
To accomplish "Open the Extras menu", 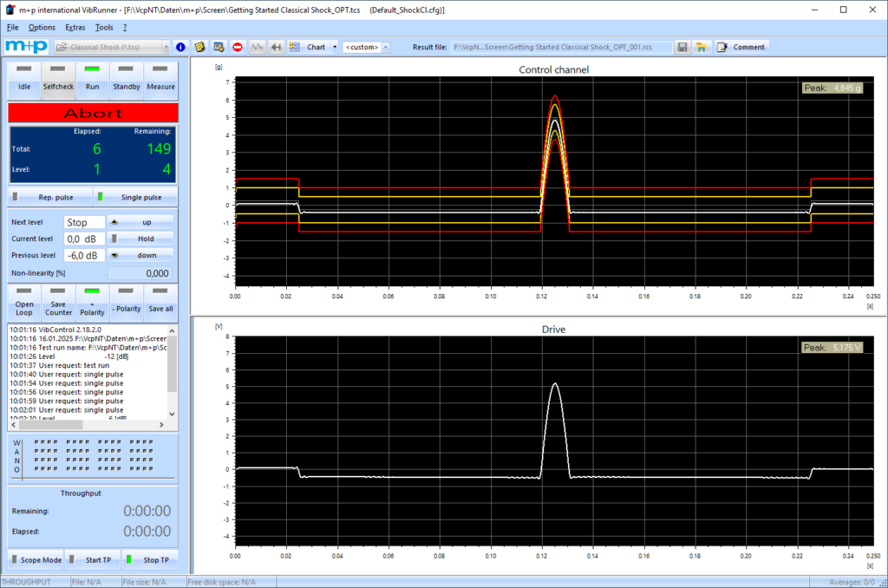I will pos(75,28).
